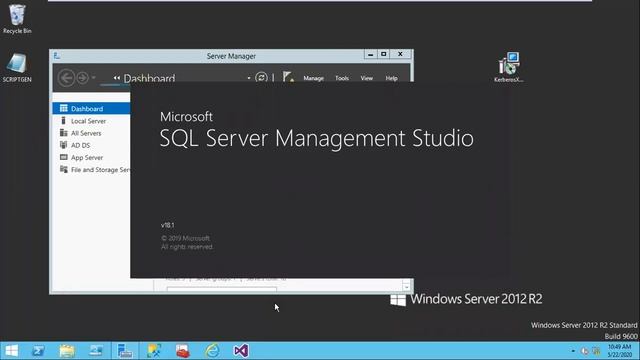This screenshot has height=360, width=640.
Task: Open the Help menu
Action: click(x=391, y=78)
